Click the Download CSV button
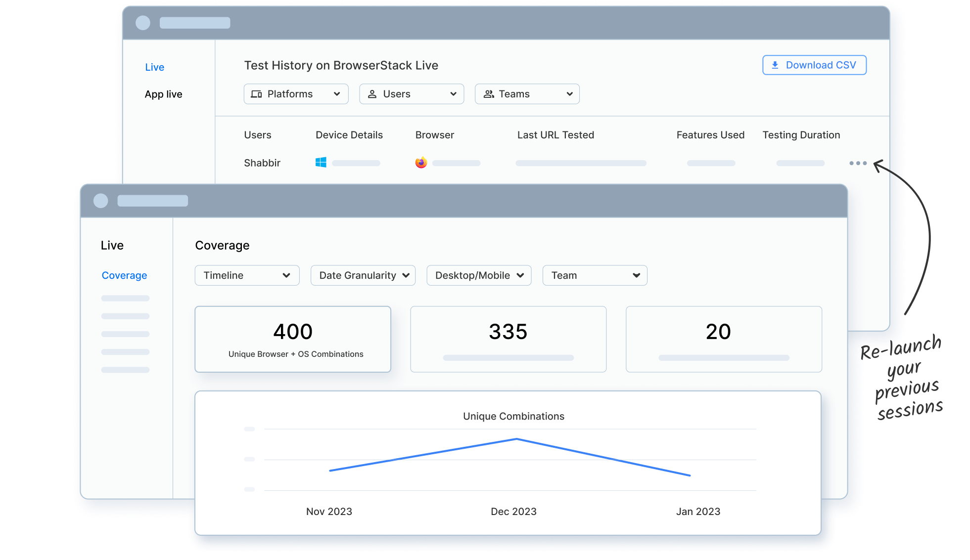 (x=814, y=65)
